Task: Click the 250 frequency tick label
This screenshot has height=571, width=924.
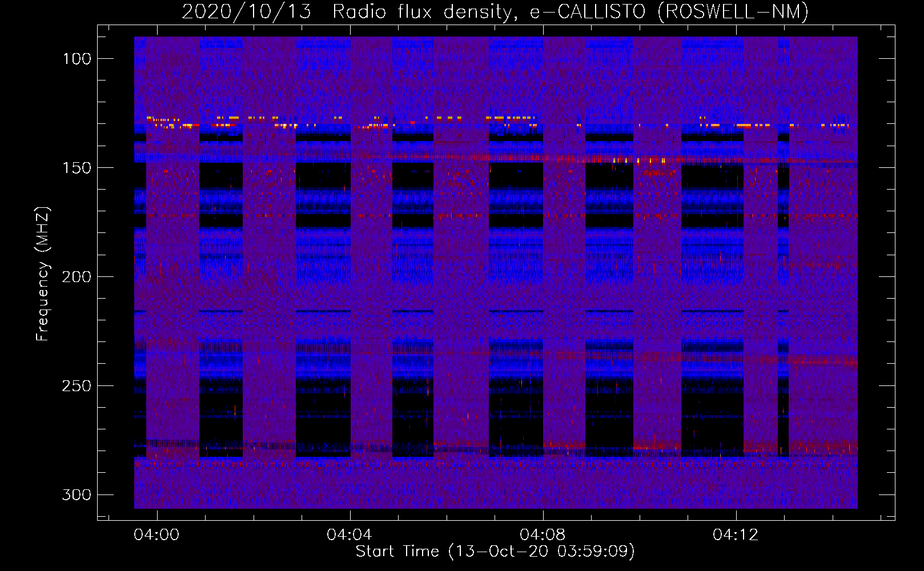Action: tap(77, 386)
